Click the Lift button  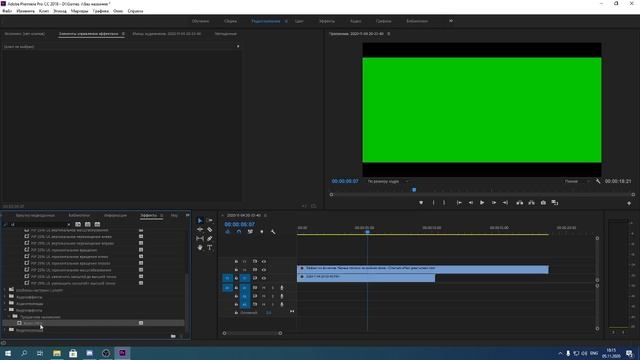pyautogui.click(x=520, y=202)
